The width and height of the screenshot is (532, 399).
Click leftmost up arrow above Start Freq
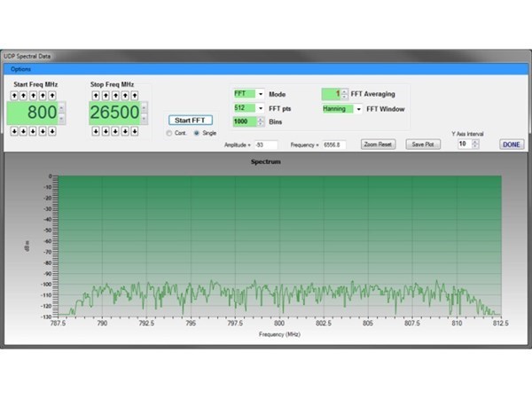point(13,96)
